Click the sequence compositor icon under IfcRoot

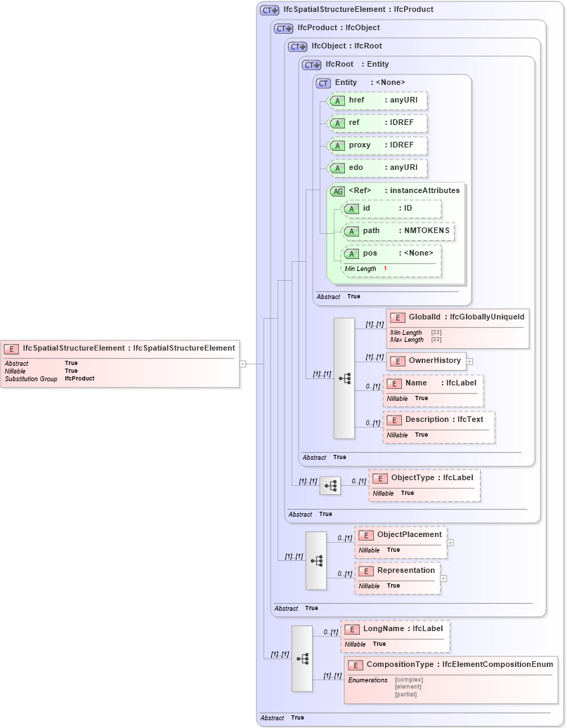tap(344, 378)
